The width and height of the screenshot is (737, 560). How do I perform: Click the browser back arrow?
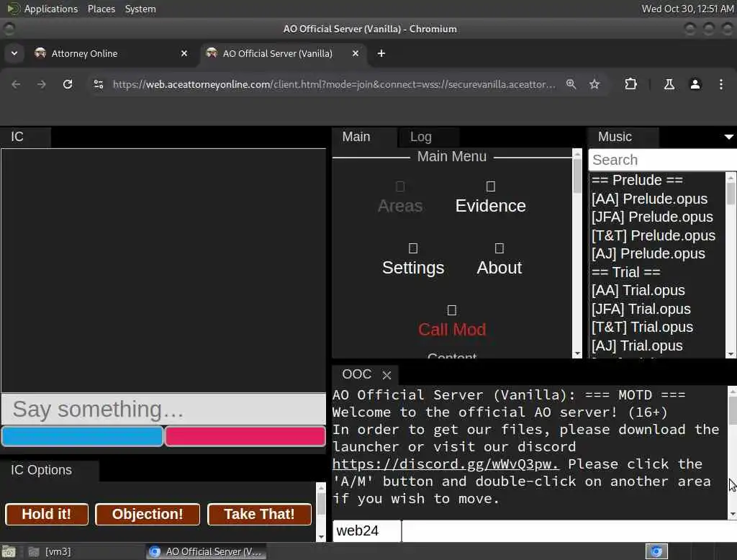(16, 84)
